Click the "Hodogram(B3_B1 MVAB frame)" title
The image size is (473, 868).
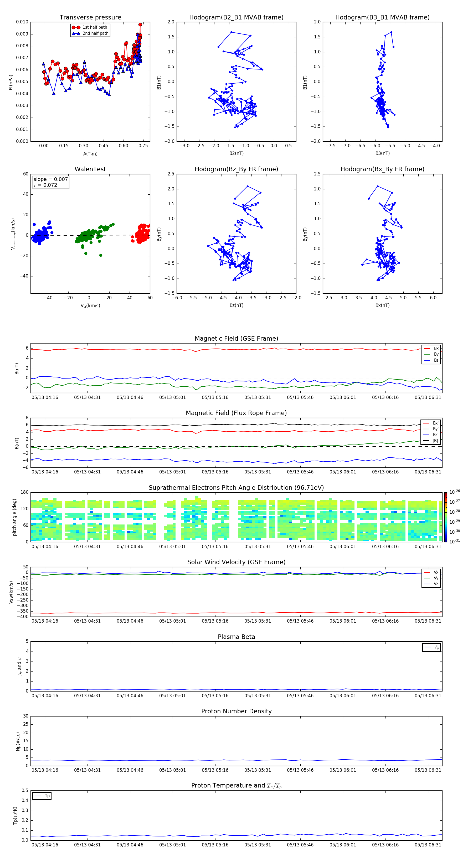coord(382,17)
